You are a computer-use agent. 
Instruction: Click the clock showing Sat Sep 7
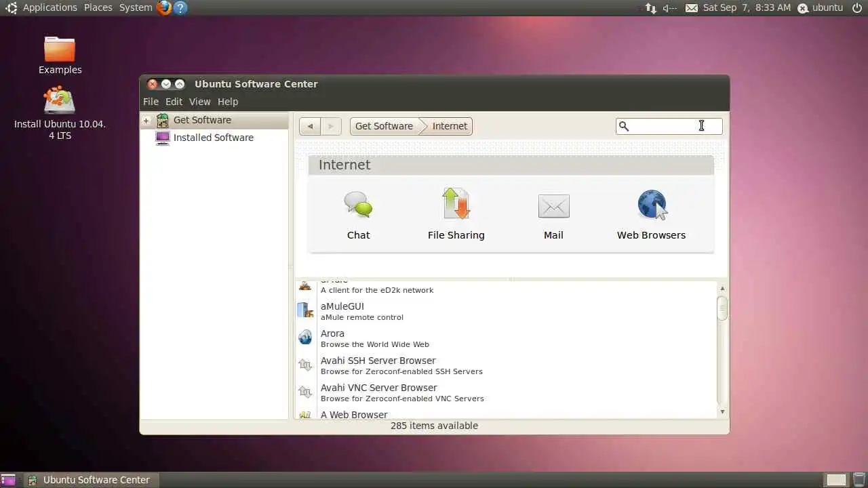coord(747,8)
